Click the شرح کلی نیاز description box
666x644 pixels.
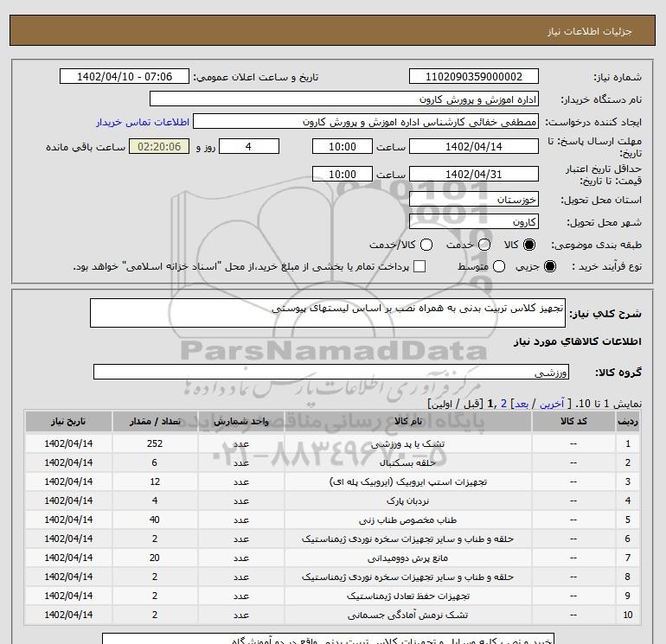pyautogui.click(x=328, y=313)
